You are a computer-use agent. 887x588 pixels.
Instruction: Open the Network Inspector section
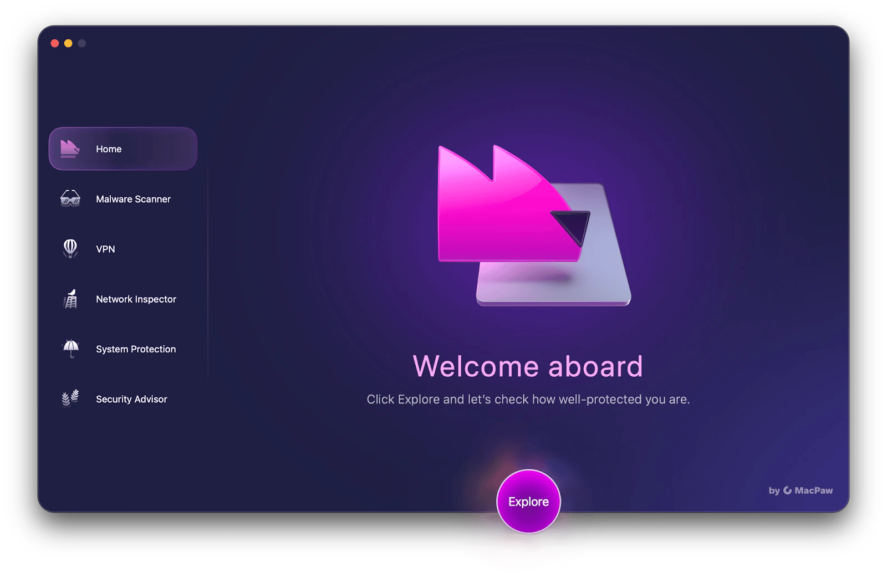135,299
